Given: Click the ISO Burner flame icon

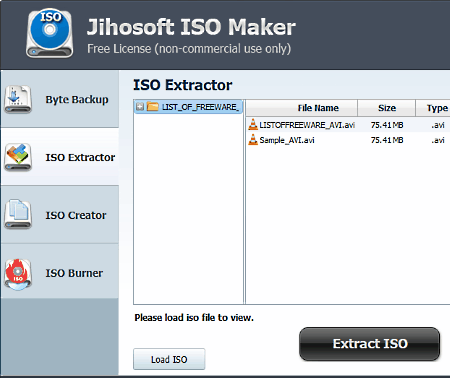Looking at the screenshot, I should tap(18, 274).
